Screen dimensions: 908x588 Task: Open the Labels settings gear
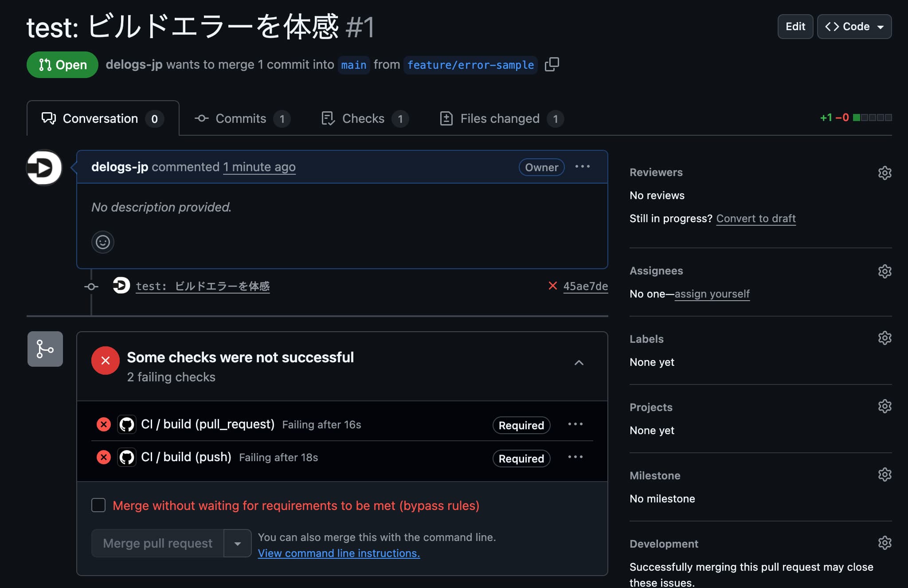[885, 338]
